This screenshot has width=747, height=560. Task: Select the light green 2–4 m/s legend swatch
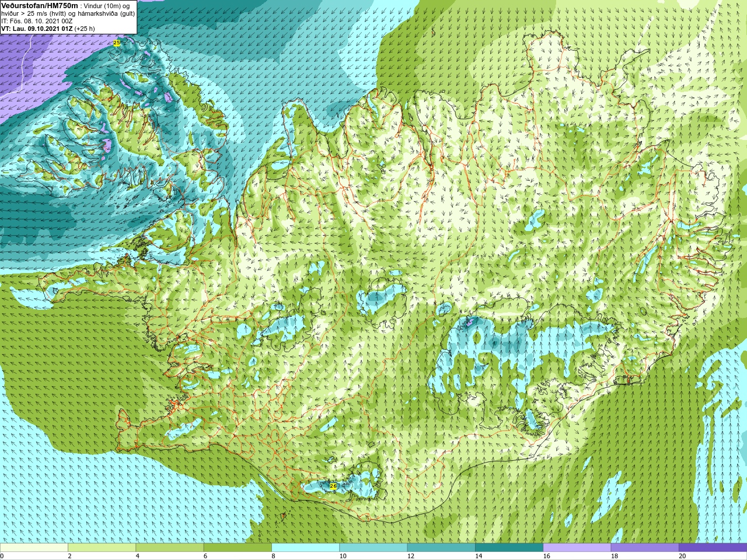(102, 548)
